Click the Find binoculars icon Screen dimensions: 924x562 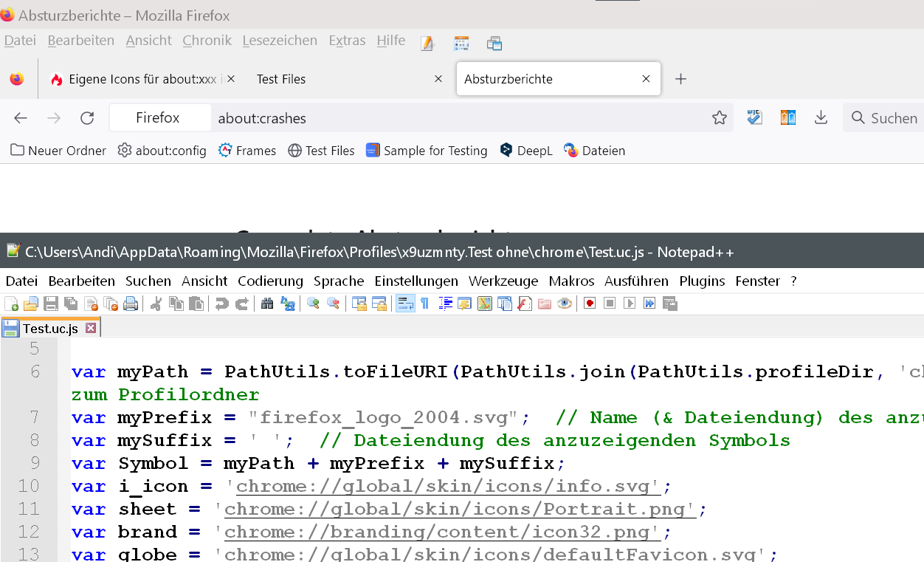point(267,304)
